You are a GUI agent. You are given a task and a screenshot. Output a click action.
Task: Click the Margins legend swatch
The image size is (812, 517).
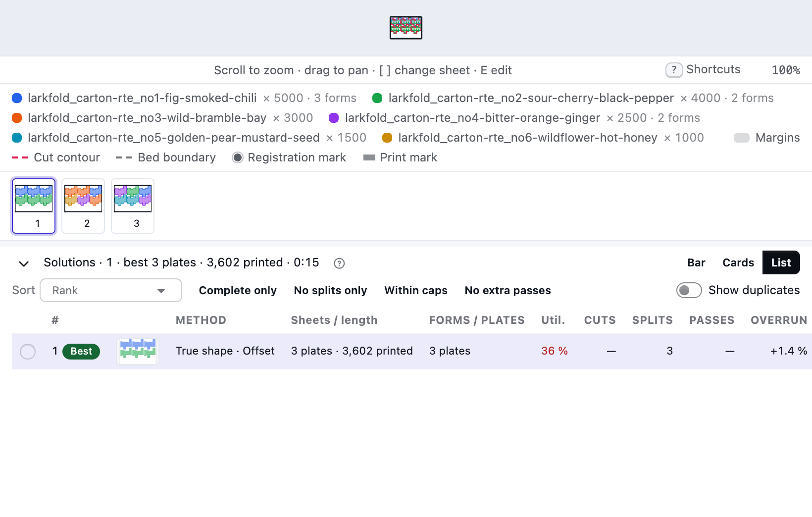coord(742,138)
